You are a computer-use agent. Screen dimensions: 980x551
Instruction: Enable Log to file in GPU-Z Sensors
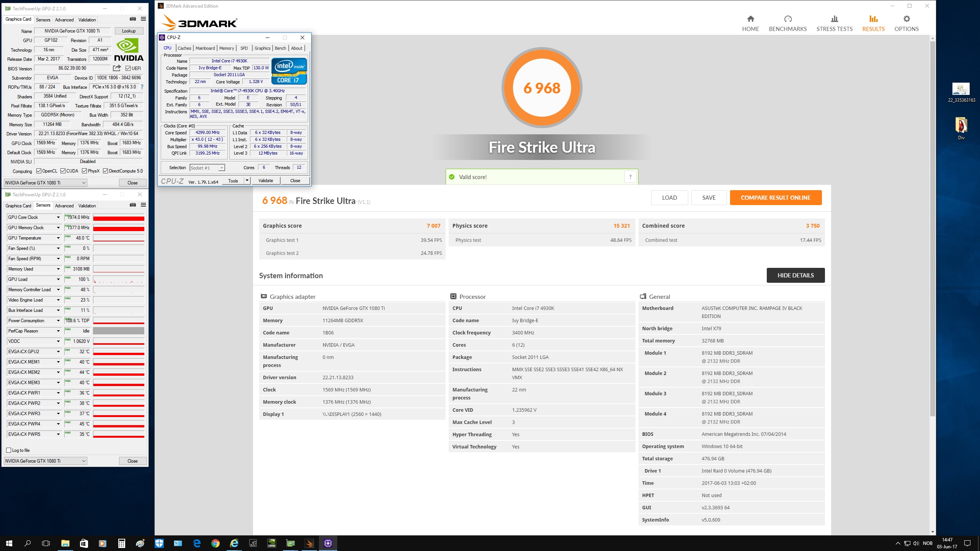coord(9,450)
